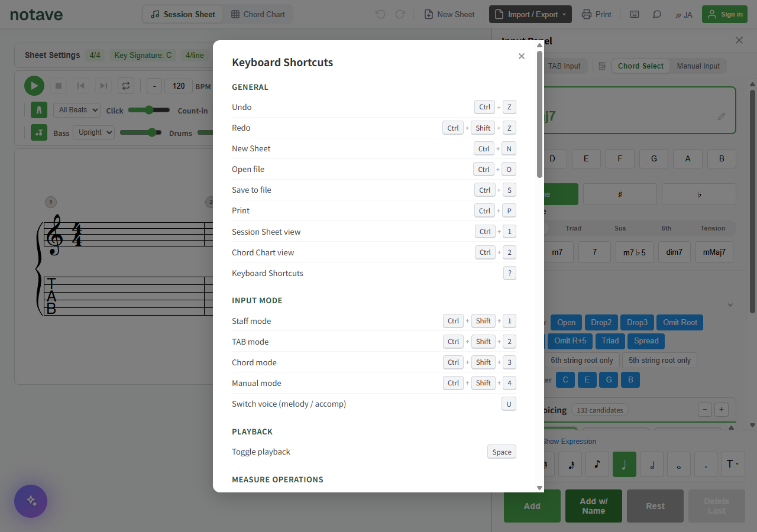Switch to the Session Sheet tab
The width and height of the screenshot is (757, 532).
click(x=183, y=14)
